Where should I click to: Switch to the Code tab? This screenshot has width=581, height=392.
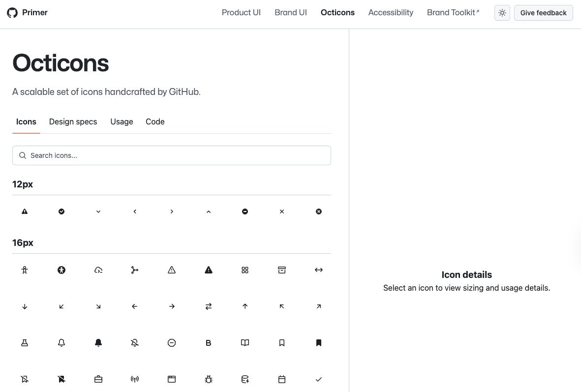click(155, 122)
